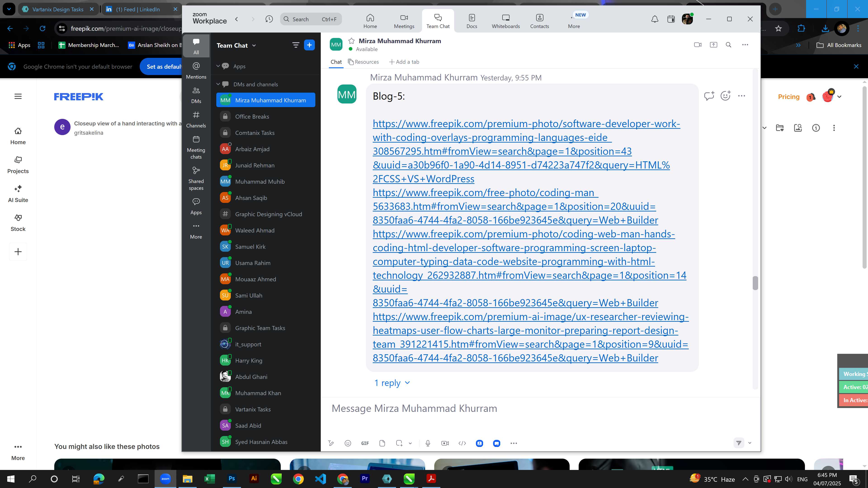Open the ux-researcher Freepik link

(531, 337)
